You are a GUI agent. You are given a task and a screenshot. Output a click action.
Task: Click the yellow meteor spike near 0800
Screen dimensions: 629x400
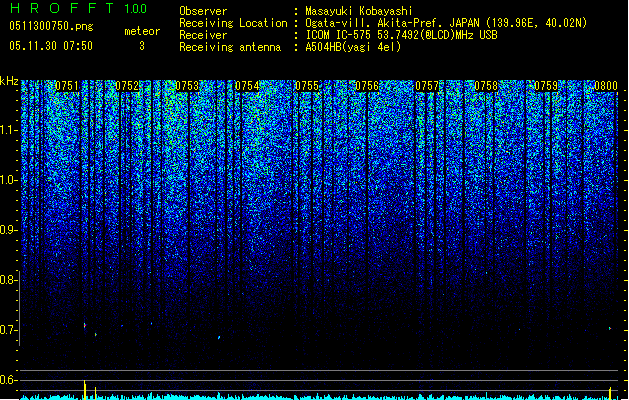point(610,393)
